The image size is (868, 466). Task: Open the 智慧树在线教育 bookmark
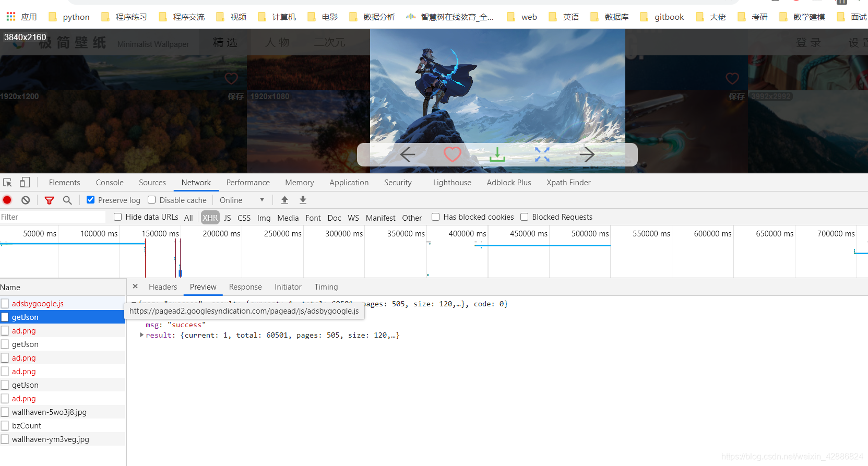450,17
